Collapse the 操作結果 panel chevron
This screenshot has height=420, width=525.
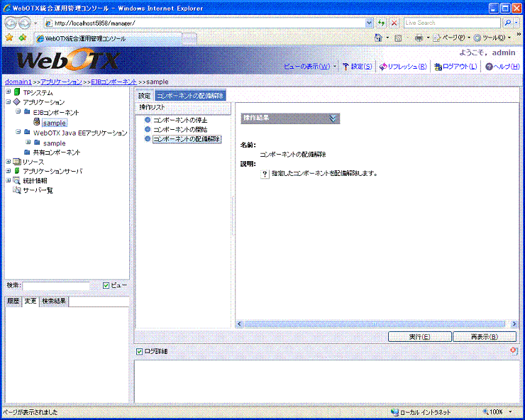pos(333,118)
